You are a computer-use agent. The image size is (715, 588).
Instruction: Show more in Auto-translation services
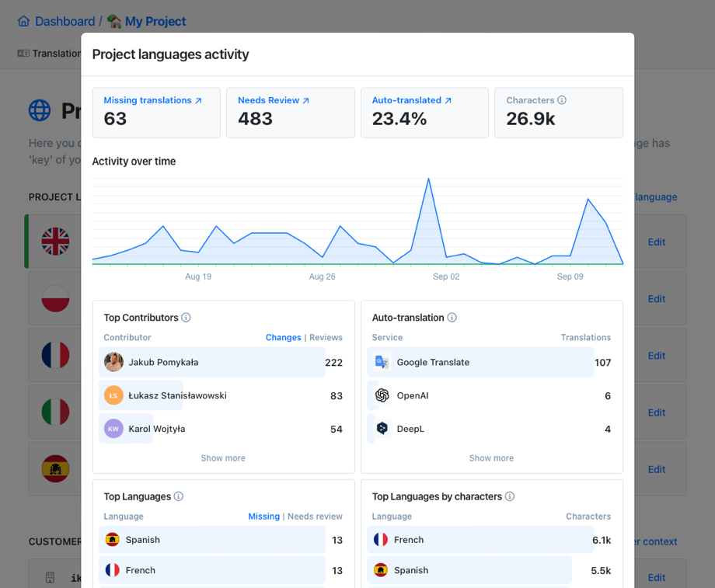pyautogui.click(x=491, y=458)
